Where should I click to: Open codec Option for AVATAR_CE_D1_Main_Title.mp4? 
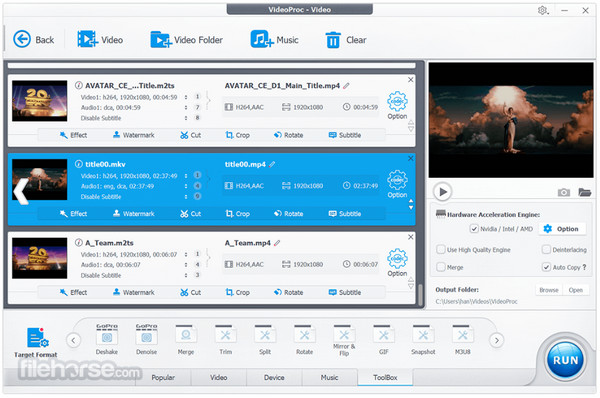397,105
